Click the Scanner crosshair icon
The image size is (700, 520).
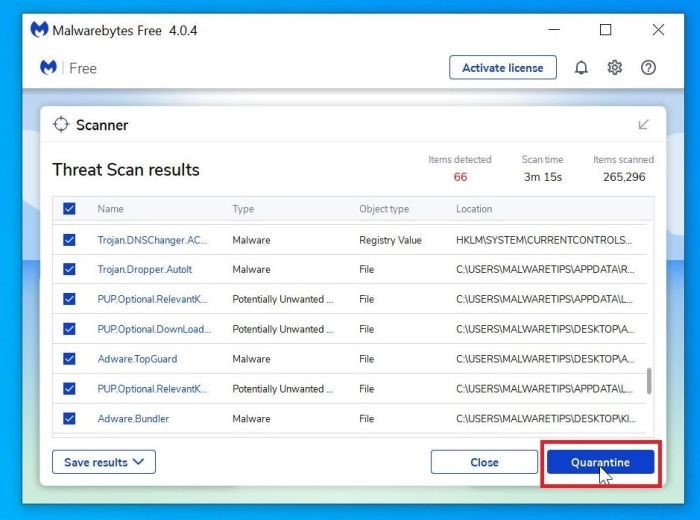(x=61, y=125)
